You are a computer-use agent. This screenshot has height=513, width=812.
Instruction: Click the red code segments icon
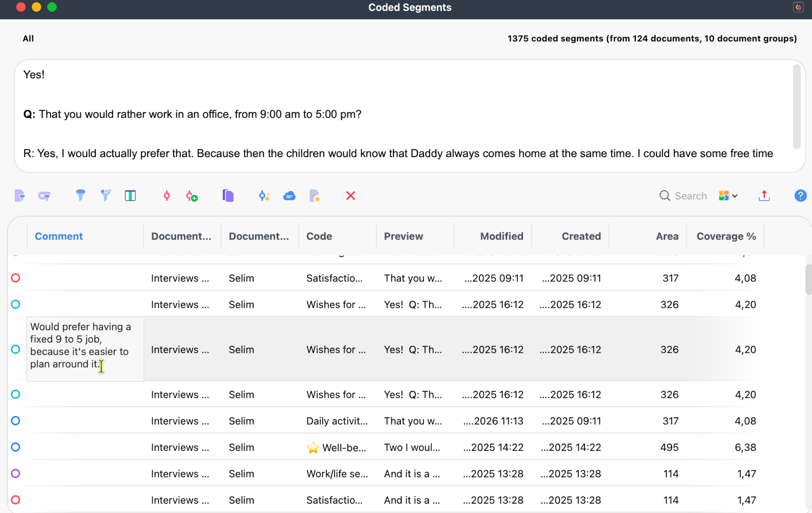pos(166,196)
